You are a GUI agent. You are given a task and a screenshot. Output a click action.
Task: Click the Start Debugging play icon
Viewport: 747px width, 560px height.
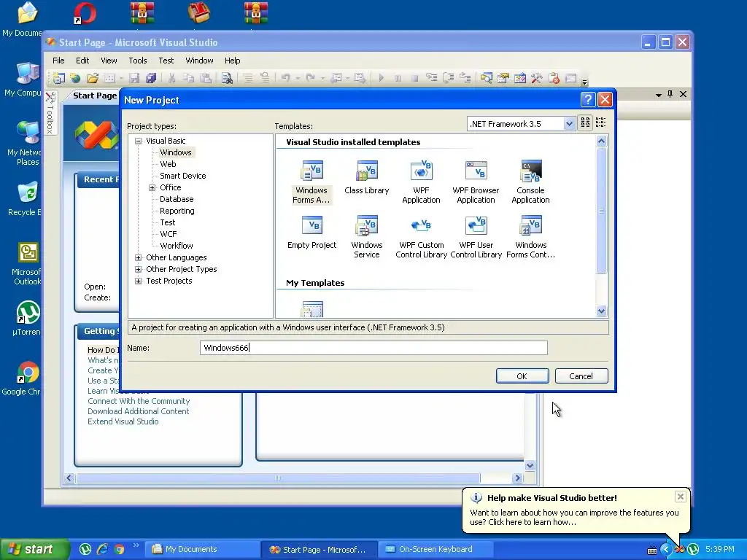click(381, 78)
